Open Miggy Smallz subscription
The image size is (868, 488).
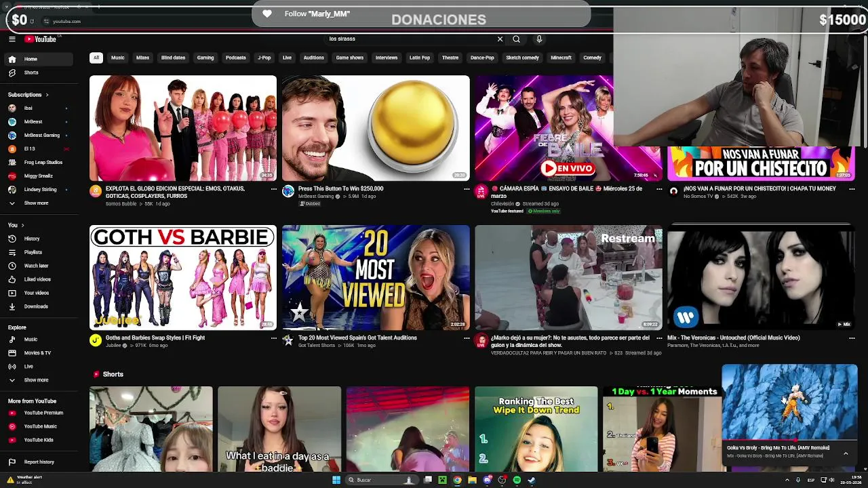(37, 176)
